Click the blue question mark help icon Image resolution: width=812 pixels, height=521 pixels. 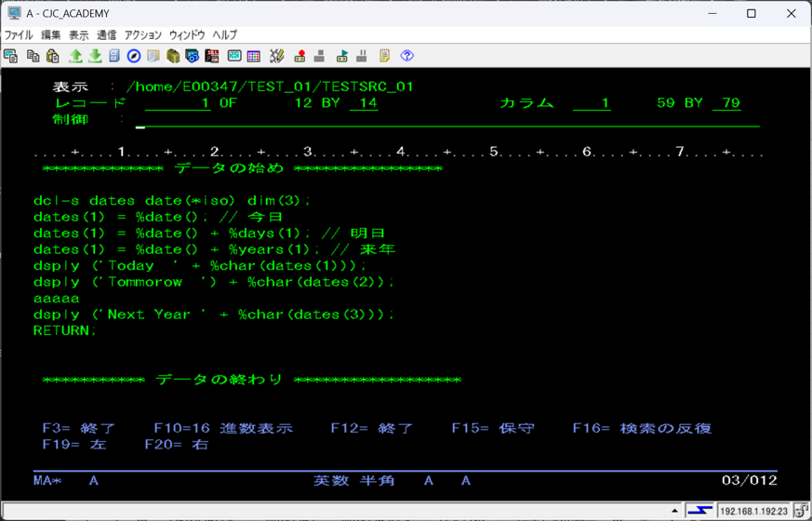[407, 56]
